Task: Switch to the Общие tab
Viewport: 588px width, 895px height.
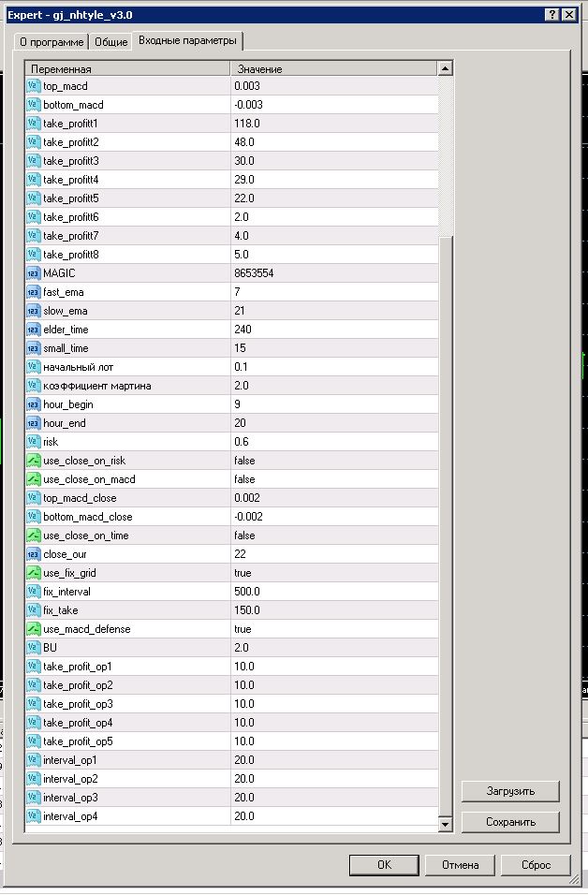Action: click(110, 42)
